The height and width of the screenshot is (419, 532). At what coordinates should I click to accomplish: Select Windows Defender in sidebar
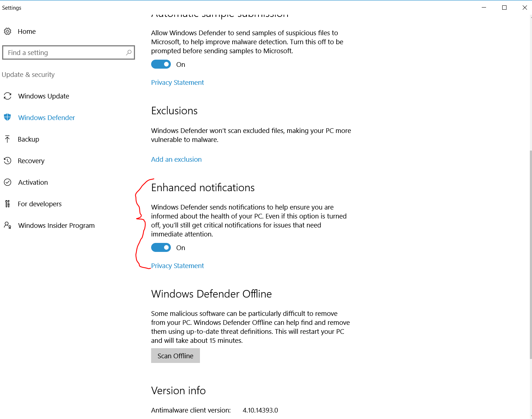tap(46, 118)
